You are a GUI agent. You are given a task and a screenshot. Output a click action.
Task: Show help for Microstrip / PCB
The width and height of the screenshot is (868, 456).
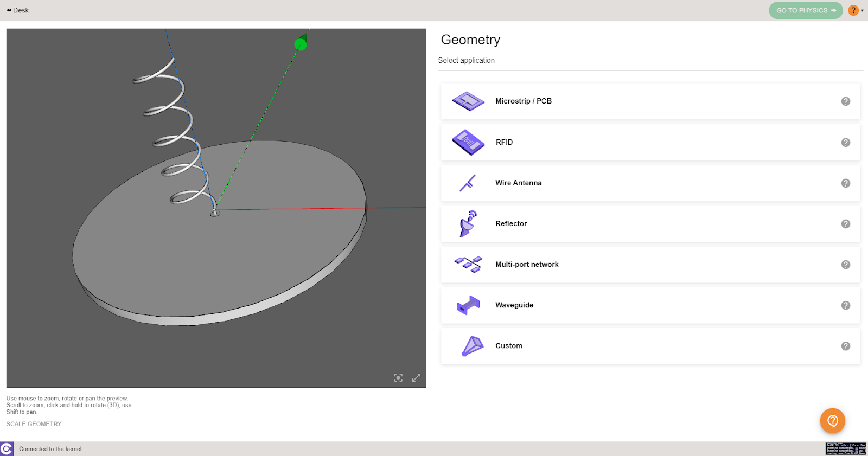[x=846, y=101]
